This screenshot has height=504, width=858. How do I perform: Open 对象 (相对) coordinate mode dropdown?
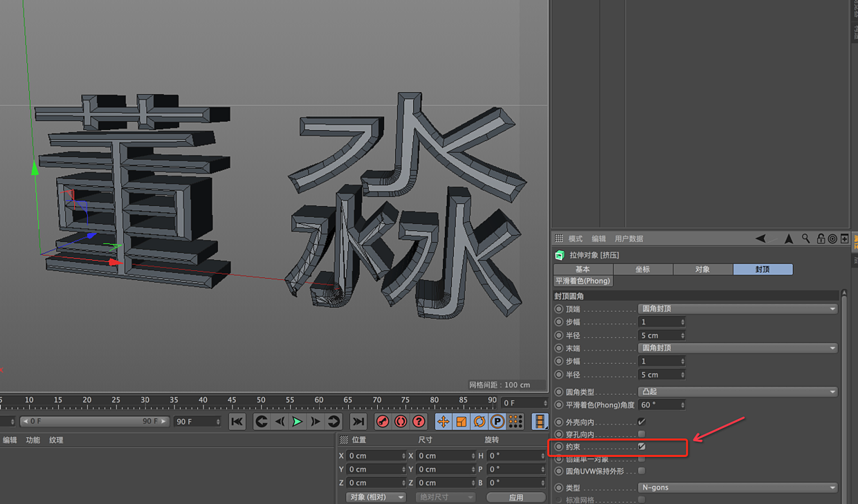[x=376, y=497]
